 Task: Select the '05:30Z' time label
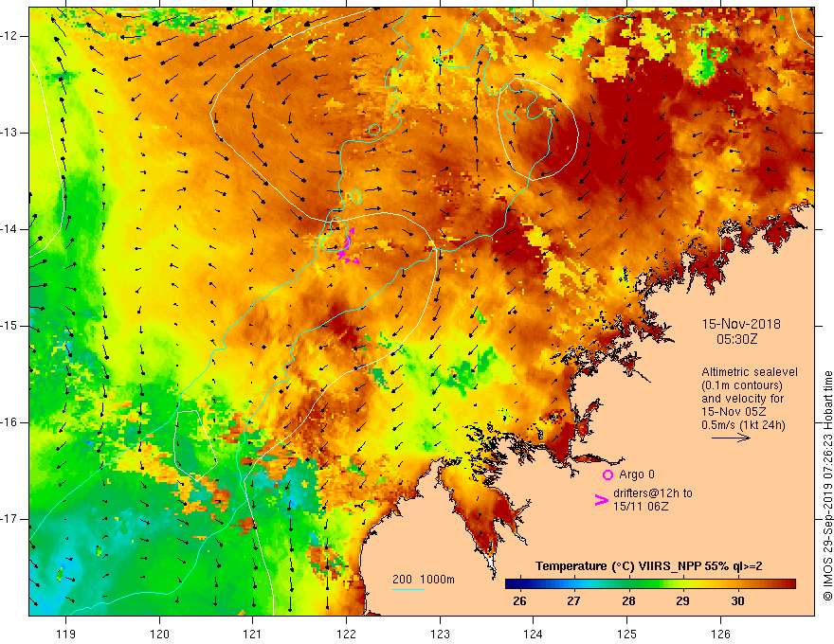(x=737, y=338)
